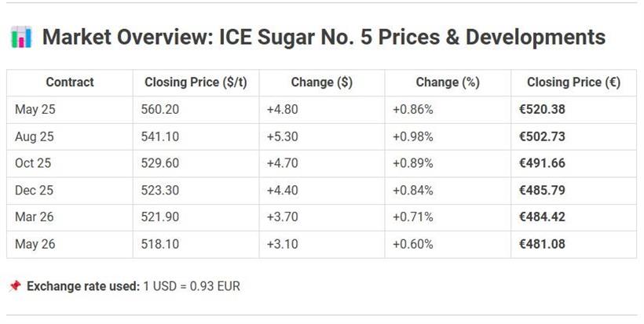This screenshot has width=644, height=324.
Task: Select the Closing Price (€) column header
Action: [x=573, y=82]
